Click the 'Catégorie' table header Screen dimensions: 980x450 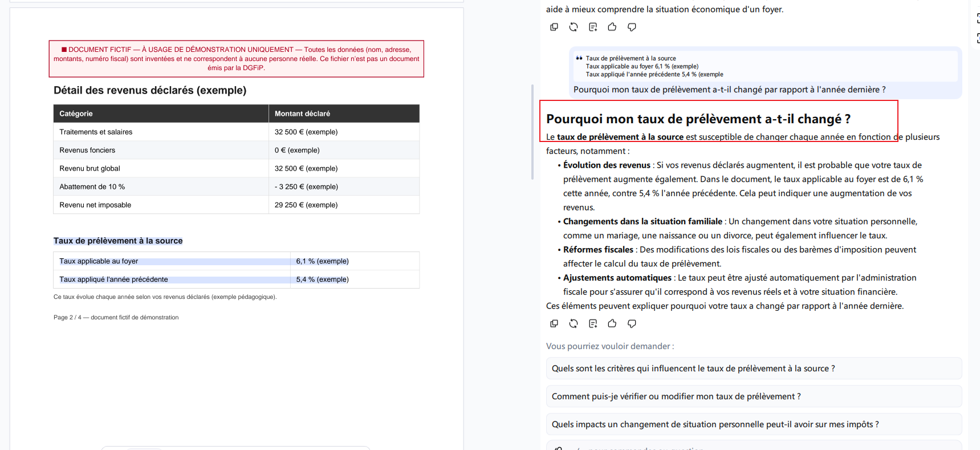tap(161, 113)
